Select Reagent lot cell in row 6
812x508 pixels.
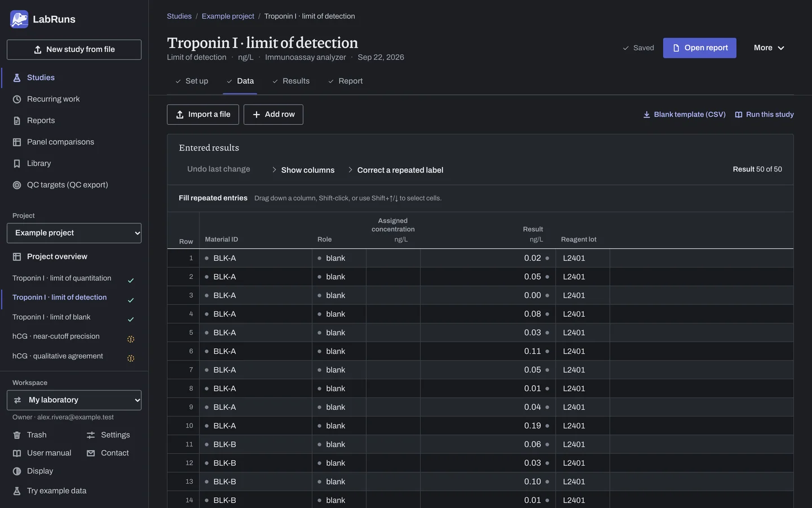pyautogui.click(x=582, y=352)
